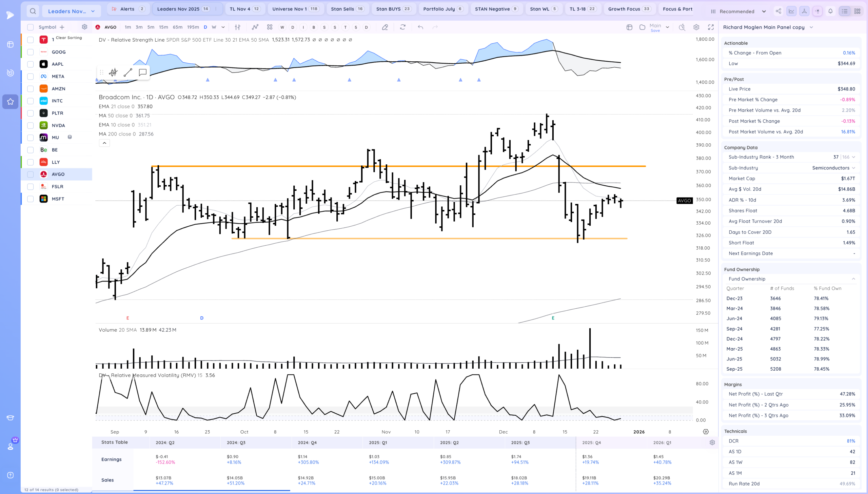868x494 pixels.
Task: Select the 65m timeframe button
Action: pyautogui.click(x=177, y=27)
